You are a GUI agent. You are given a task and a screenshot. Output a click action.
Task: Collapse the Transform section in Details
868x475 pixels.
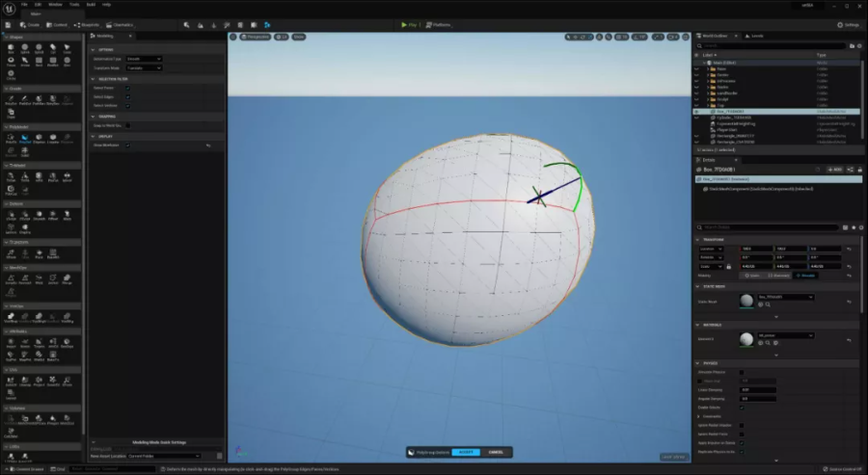tap(697, 240)
